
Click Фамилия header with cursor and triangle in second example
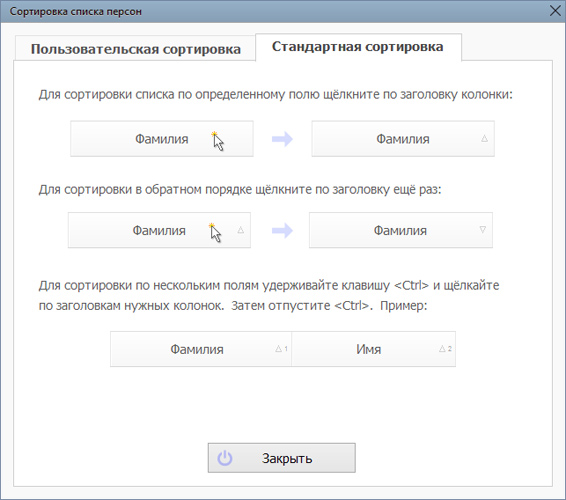(159, 230)
